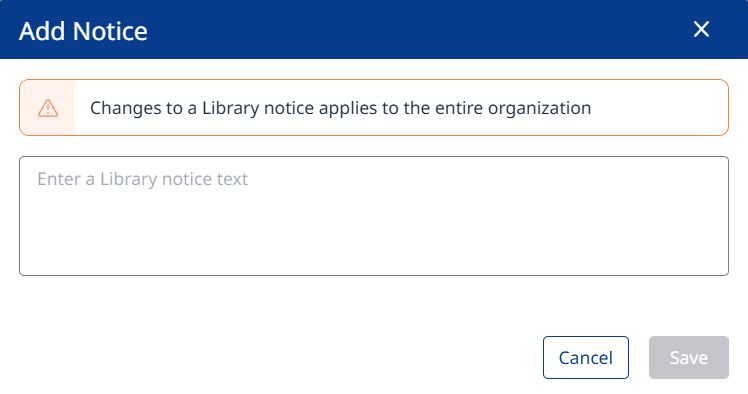Click the word 'Library' in the alert banner
Screen dimensions: 748x394
[x=230, y=109]
